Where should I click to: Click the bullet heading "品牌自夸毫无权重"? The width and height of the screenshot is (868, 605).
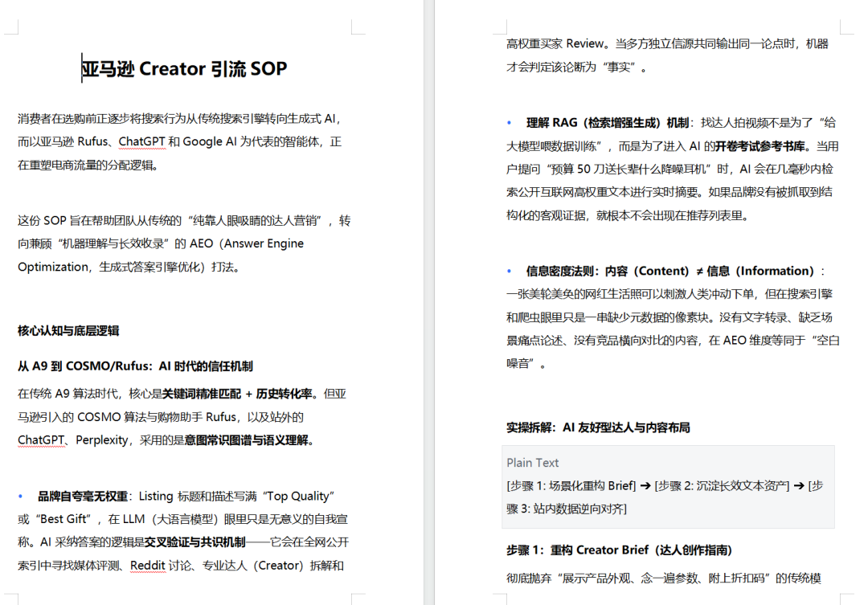pos(83,496)
